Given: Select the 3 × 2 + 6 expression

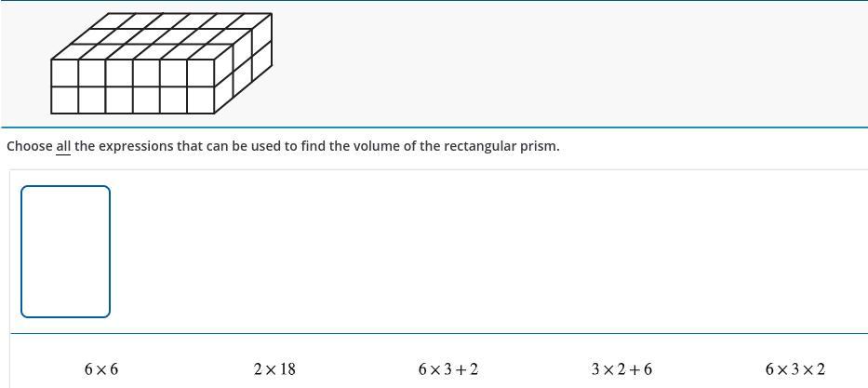Looking at the screenshot, I should point(621,369).
